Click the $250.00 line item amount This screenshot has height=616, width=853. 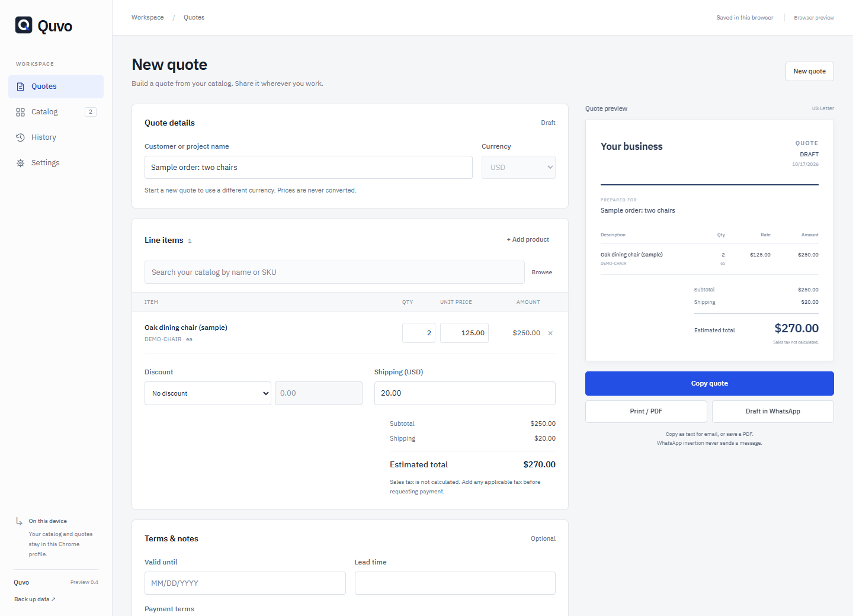click(526, 333)
